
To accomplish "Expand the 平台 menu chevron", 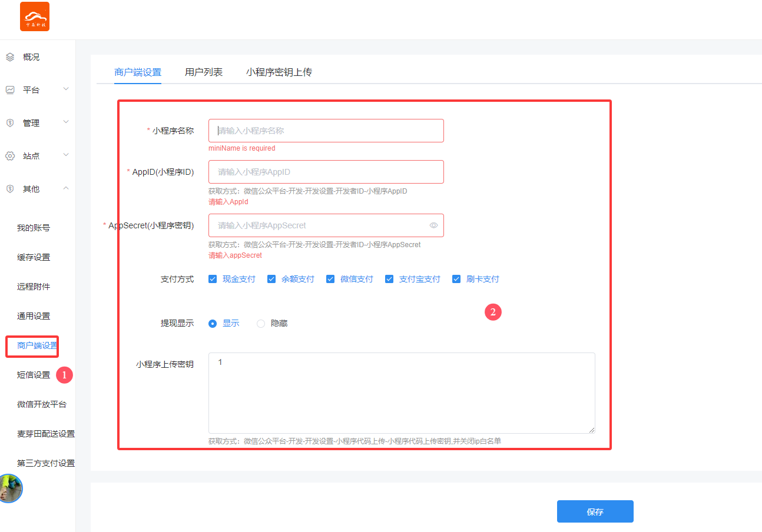I will pos(66,89).
